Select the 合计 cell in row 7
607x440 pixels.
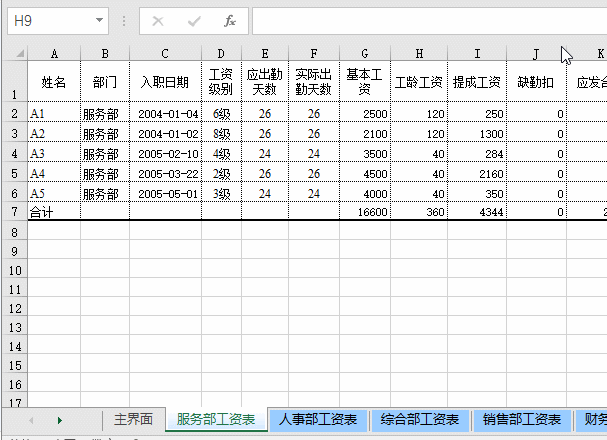coord(54,212)
